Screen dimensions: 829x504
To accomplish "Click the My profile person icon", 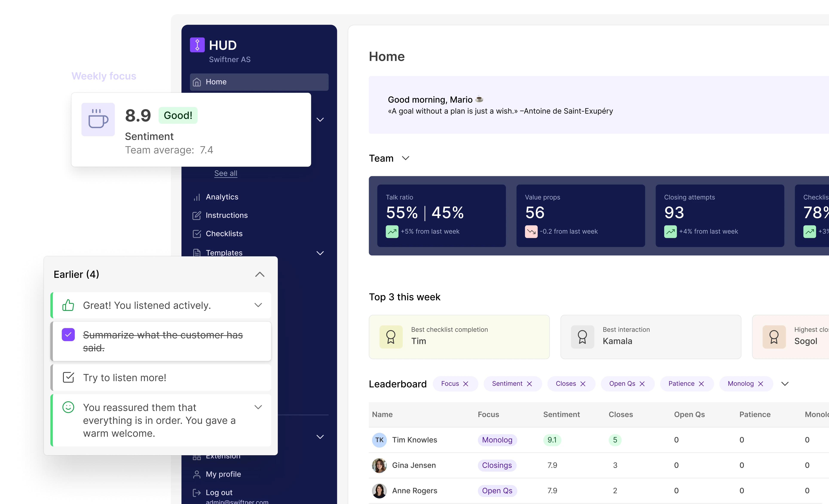I will pos(197,474).
